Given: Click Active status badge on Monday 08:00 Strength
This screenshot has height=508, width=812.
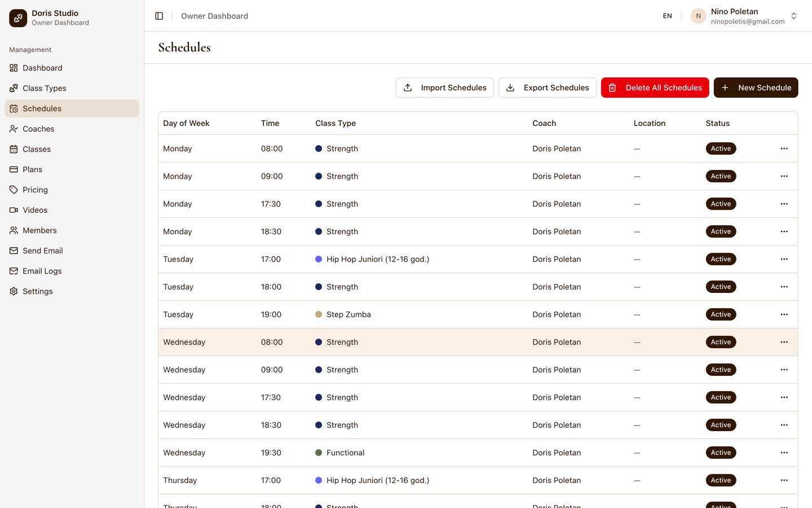Looking at the screenshot, I should pyautogui.click(x=721, y=148).
